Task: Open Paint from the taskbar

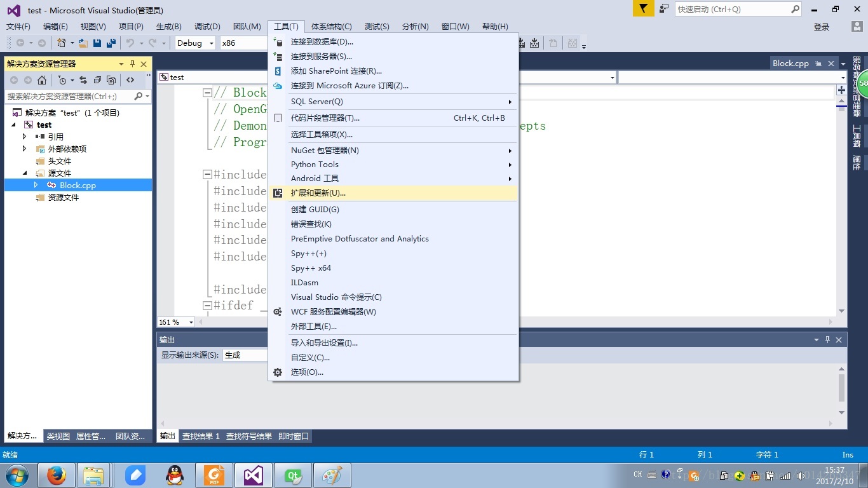Action: pos(332,475)
